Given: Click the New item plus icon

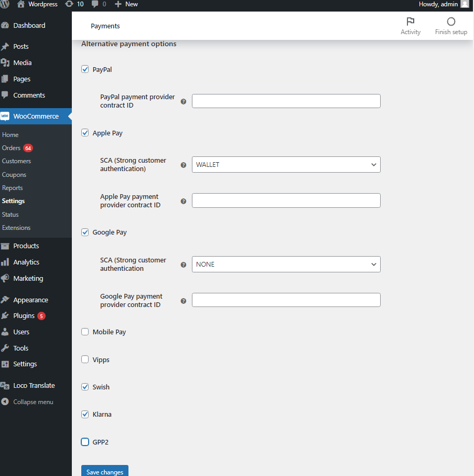Looking at the screenshot, I should pos(118,4).
